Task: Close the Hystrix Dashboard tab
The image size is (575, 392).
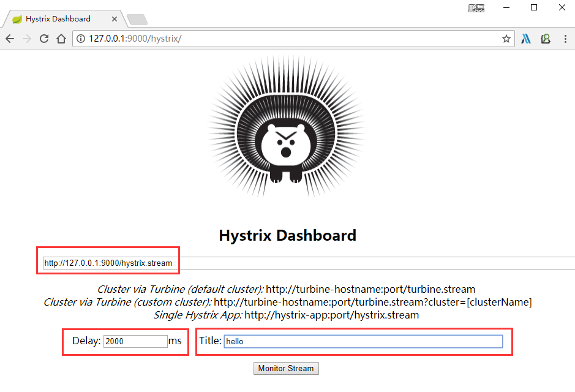Action: pos(114,18)
